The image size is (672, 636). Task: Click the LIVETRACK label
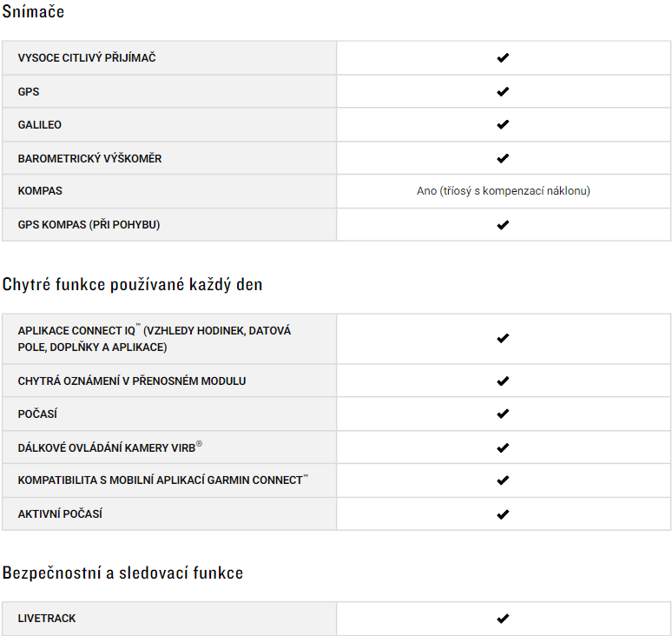coord(47,619)
